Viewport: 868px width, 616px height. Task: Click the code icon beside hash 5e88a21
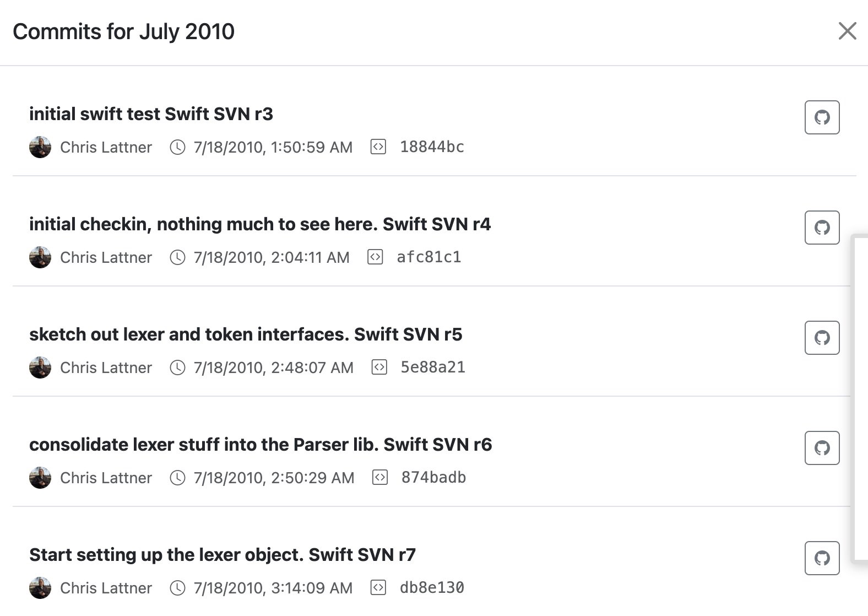[379, 368]
